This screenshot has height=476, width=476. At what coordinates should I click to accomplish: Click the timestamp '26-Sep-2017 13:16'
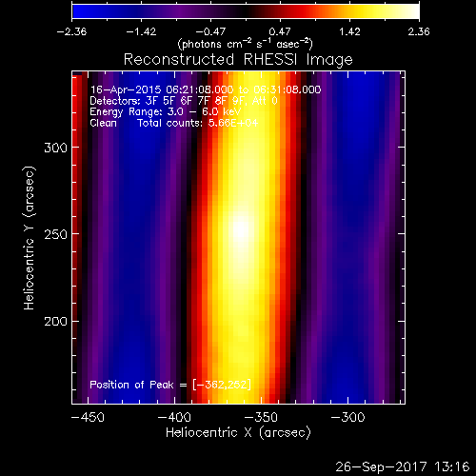403,466
